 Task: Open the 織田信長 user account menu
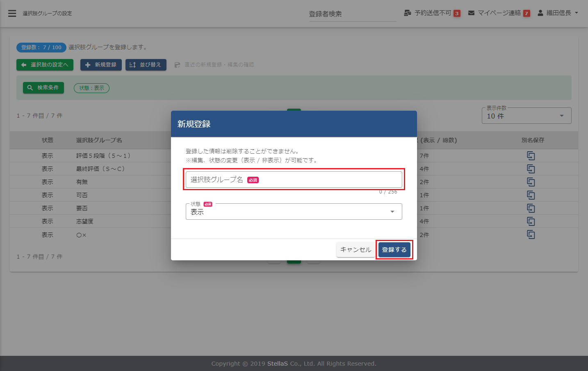(x=558, y=13)
